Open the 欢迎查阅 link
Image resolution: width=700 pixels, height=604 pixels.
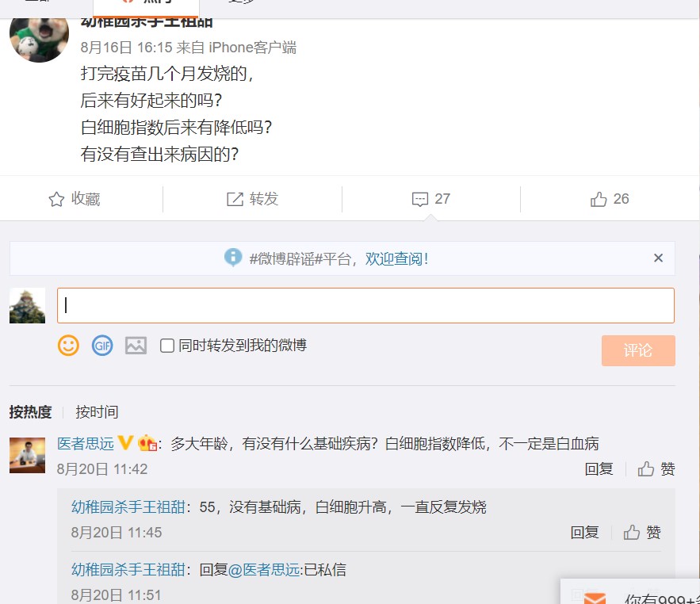point(396,258)
